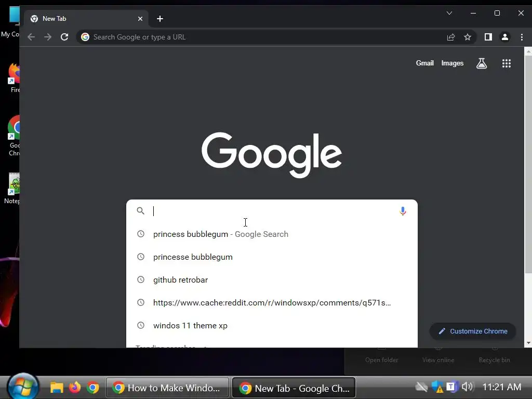Choose the github retrobar suggestion
The image size is (532, 399).
click(272, 280)
